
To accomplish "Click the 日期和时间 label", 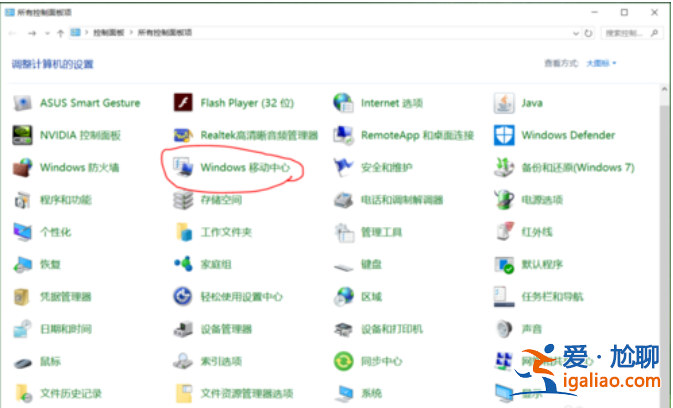I will coord(66,329).
